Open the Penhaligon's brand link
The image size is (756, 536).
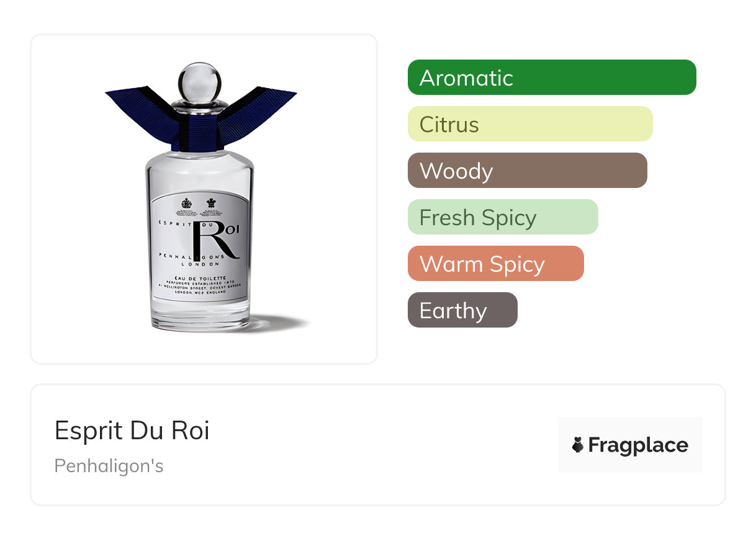pos(109,466)
